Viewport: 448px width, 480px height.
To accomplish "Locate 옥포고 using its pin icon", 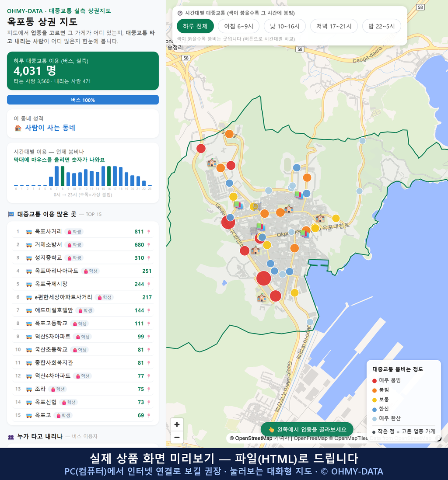I will (149, 415).
